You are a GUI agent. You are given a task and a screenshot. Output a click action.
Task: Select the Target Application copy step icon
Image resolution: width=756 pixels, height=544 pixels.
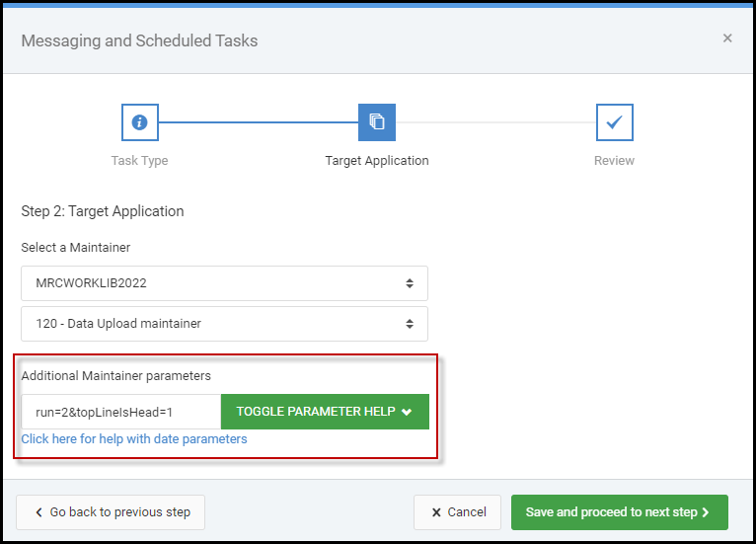(x=377, y=122)
